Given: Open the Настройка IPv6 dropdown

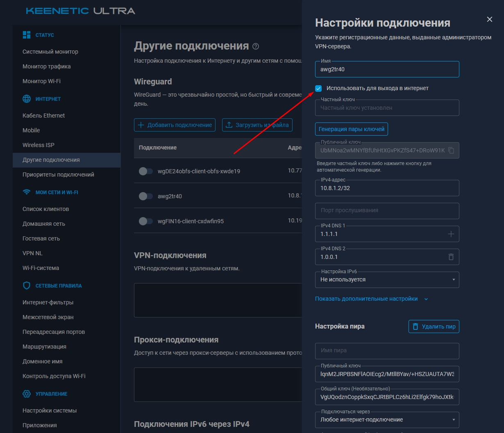Looking at the screenshot, I should (387, 280).
